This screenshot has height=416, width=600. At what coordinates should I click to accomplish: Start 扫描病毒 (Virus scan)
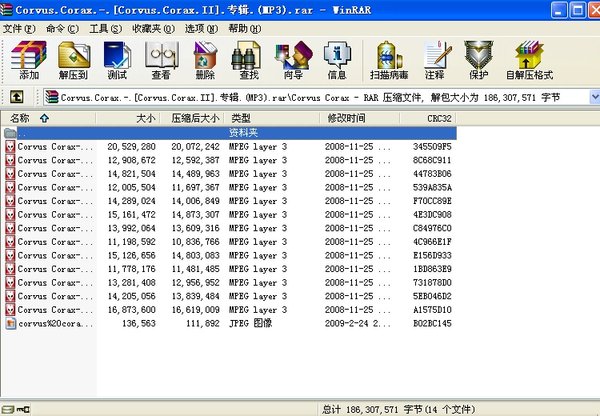(389, 60)
